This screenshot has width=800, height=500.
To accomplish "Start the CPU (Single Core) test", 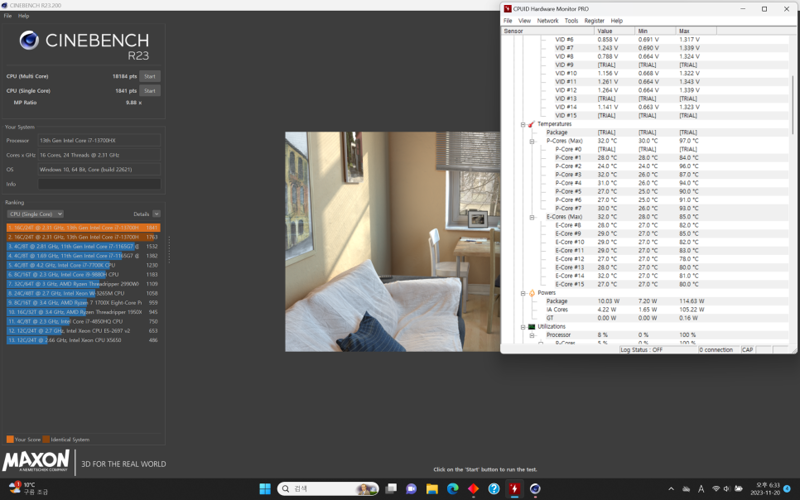I will point(150,91).
